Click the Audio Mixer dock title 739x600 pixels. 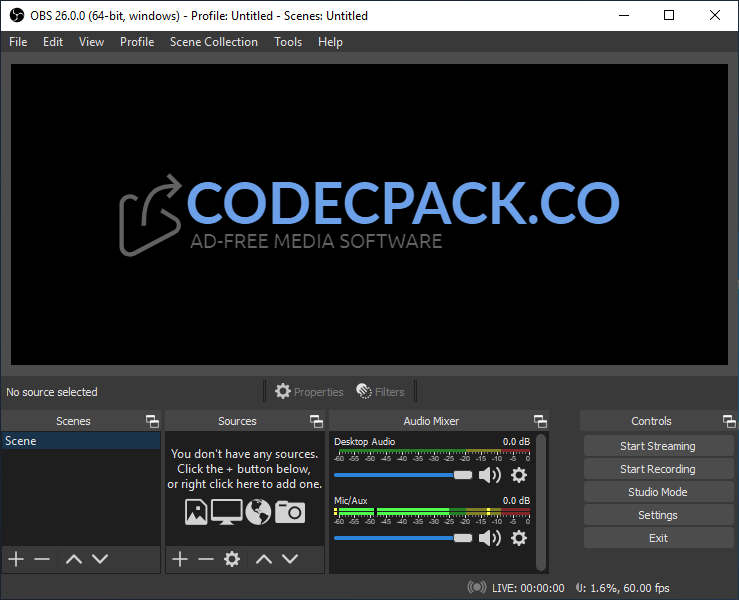[x=431, y=421]
